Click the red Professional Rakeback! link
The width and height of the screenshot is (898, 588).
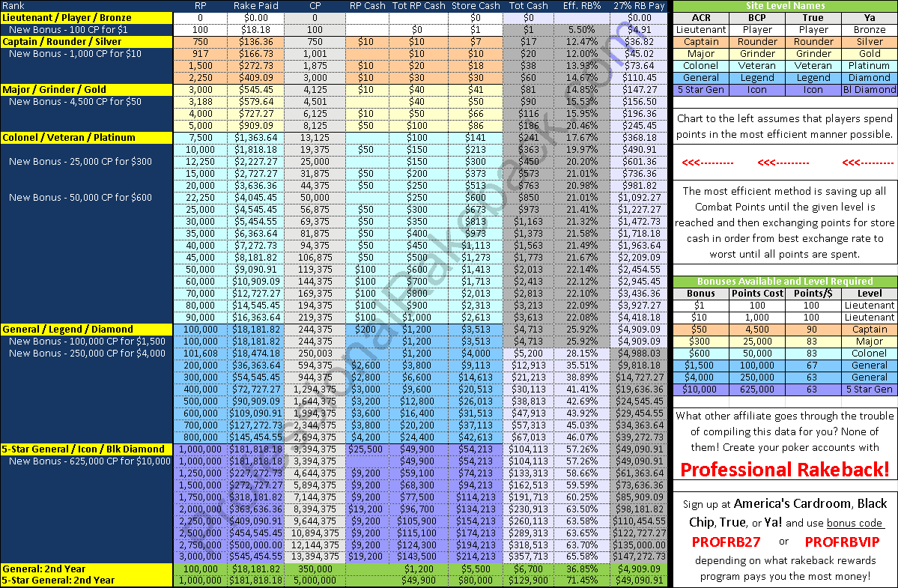(x=783, y=470)
